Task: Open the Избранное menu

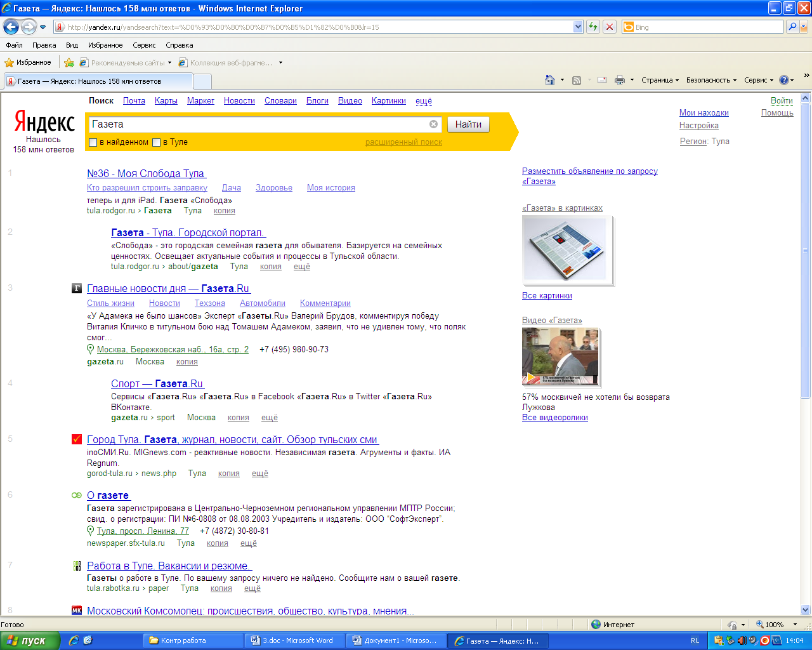Action: pyautogui.click(x=105, y=45)
